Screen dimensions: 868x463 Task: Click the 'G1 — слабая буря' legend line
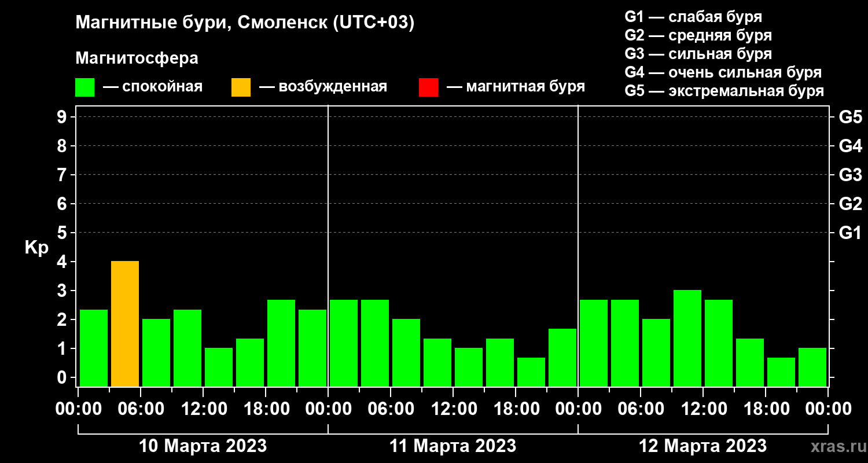(693, 17)
